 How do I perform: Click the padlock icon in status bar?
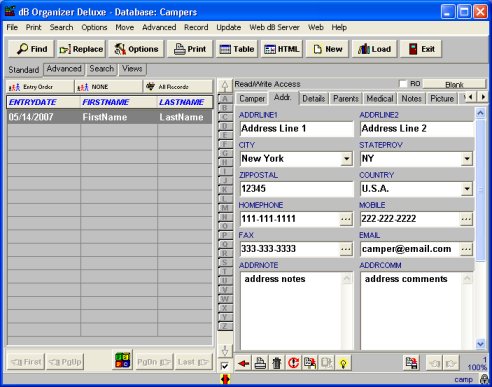click(x=483, y=379)
